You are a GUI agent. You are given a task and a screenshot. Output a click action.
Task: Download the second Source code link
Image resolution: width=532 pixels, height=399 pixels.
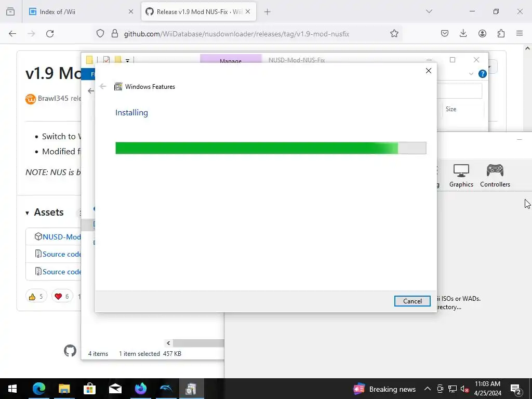point(61,272)
